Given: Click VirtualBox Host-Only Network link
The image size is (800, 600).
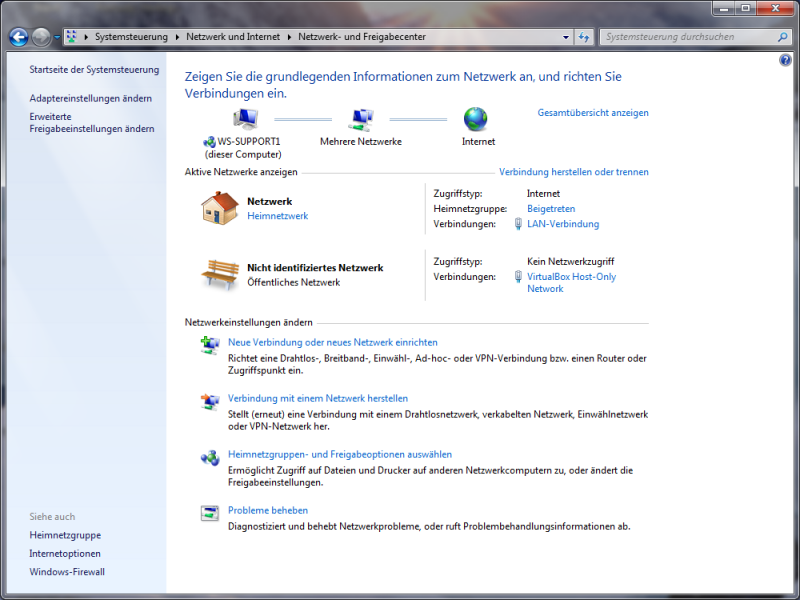Looking at the screenshot, I should point(571,276).
